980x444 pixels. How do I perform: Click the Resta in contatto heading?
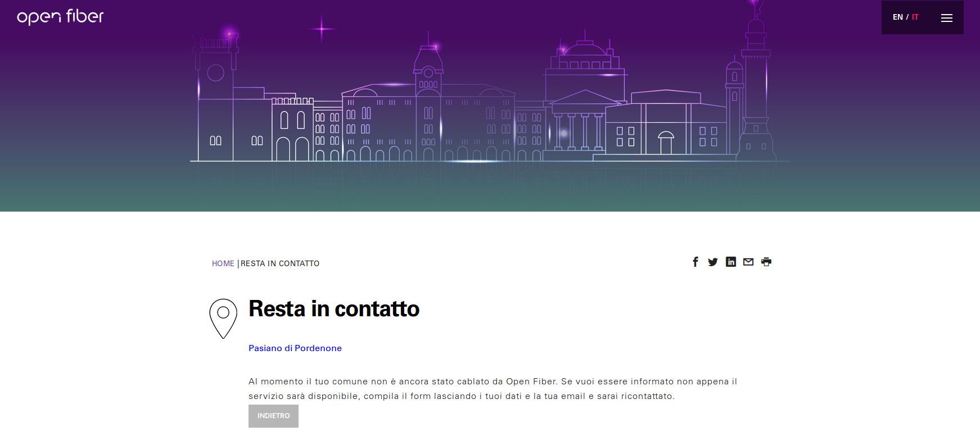[334, 309]
